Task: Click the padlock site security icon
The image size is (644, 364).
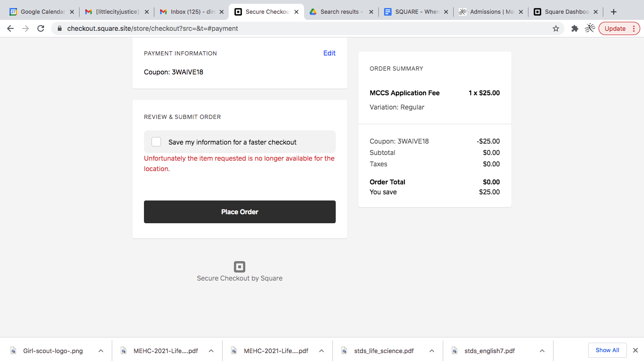Action: point(60,28)
